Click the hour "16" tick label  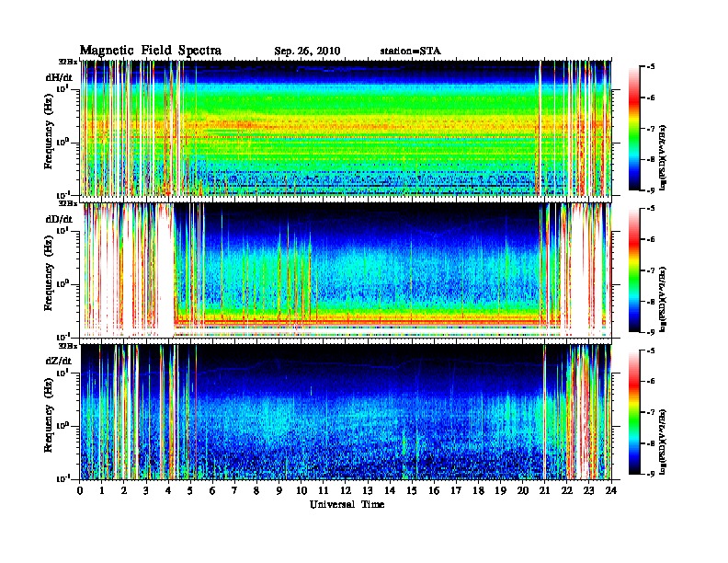tap(434, 490)
